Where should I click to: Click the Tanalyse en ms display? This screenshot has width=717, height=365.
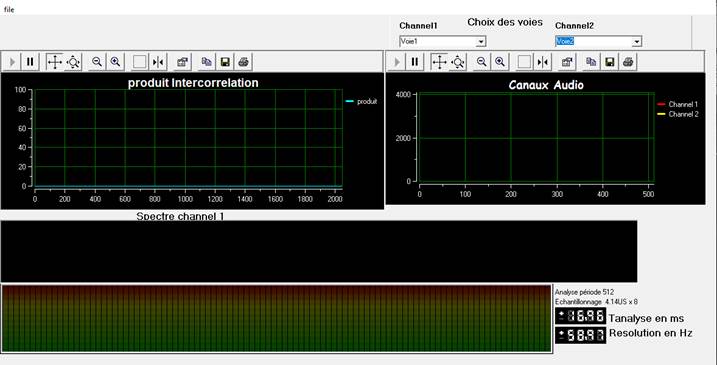coord(581,316)
